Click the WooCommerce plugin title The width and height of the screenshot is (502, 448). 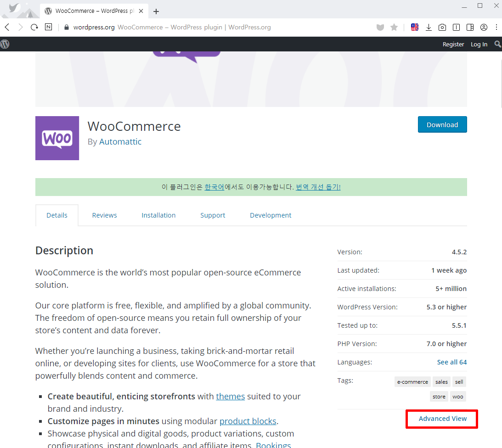pyautogui.click(x=134, y=126)
